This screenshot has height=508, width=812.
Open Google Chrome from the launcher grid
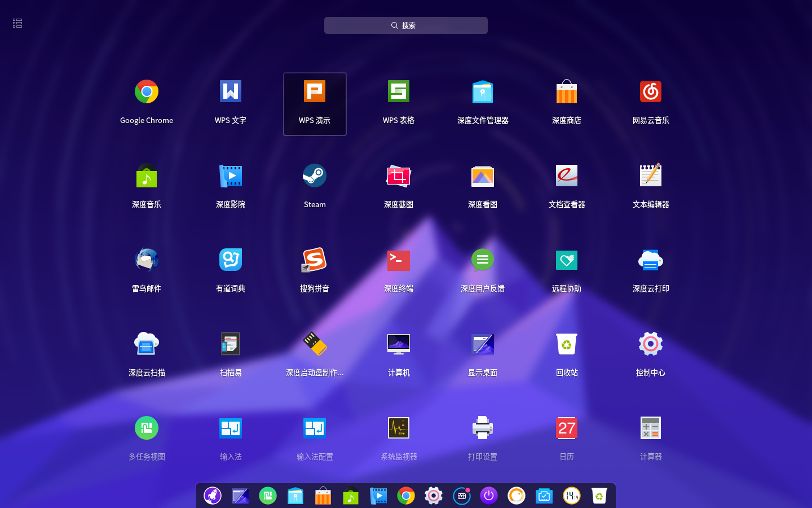click(x=147, y=103)
